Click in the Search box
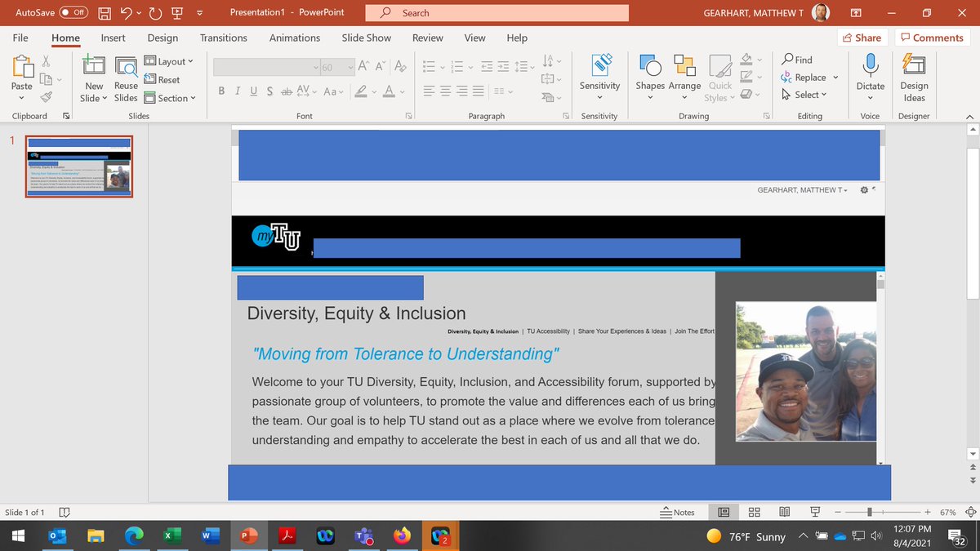The image size is (980, 551). pyautogui.click(x=497, y=13)
